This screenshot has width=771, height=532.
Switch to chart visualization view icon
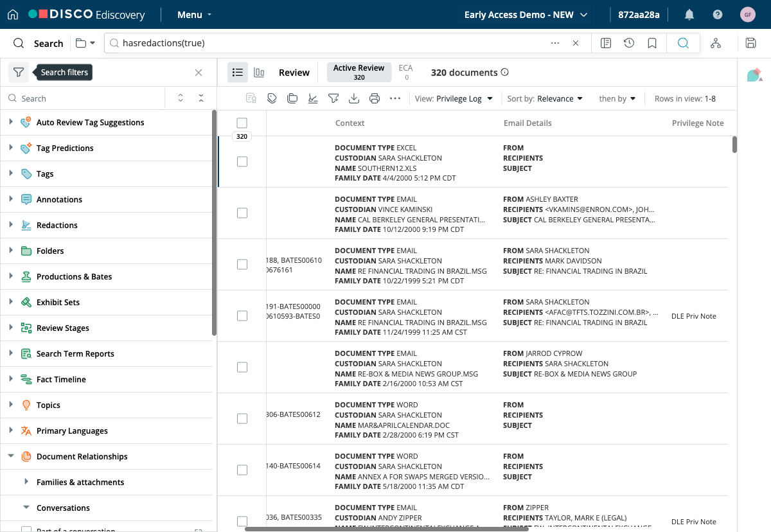pyautogui.click(x=259, y=73)
